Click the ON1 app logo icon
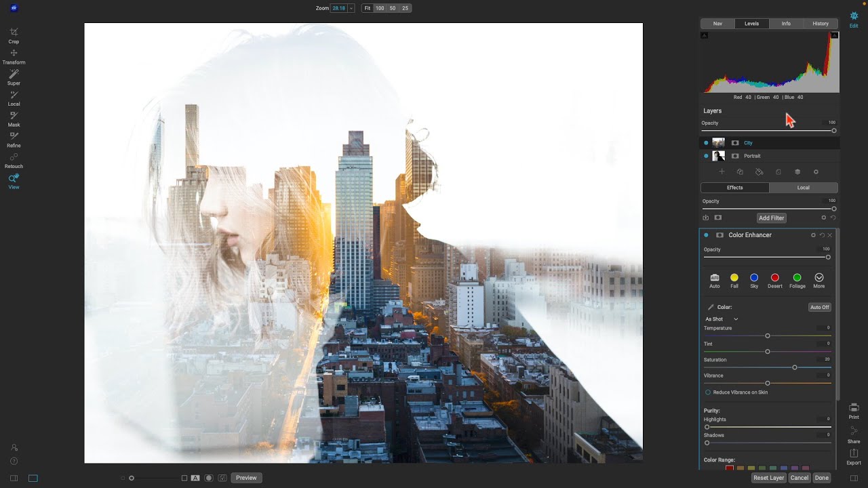Screen dimensions: 868x488 [x=14, y=8]
